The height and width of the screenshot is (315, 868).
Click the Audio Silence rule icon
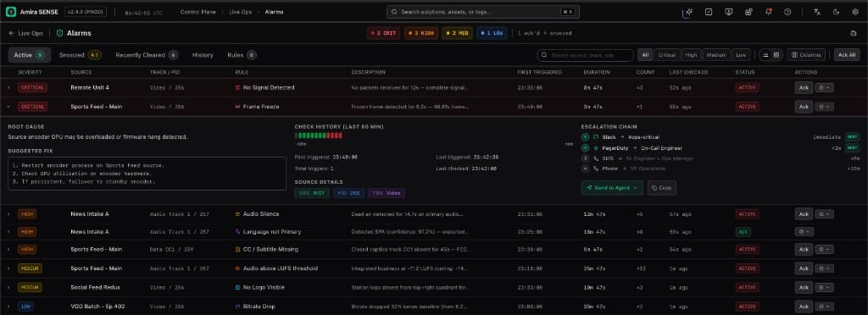click(x=238, y=214)
